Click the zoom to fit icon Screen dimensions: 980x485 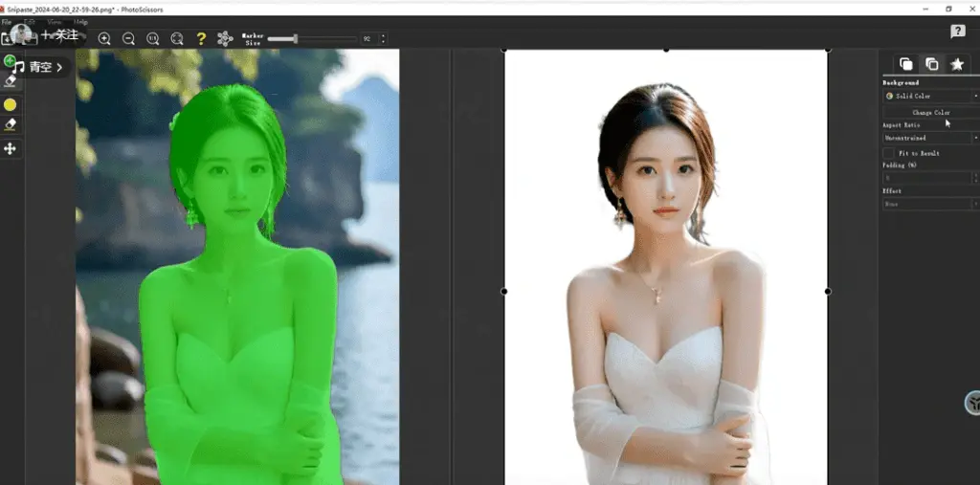coord(177,38)
